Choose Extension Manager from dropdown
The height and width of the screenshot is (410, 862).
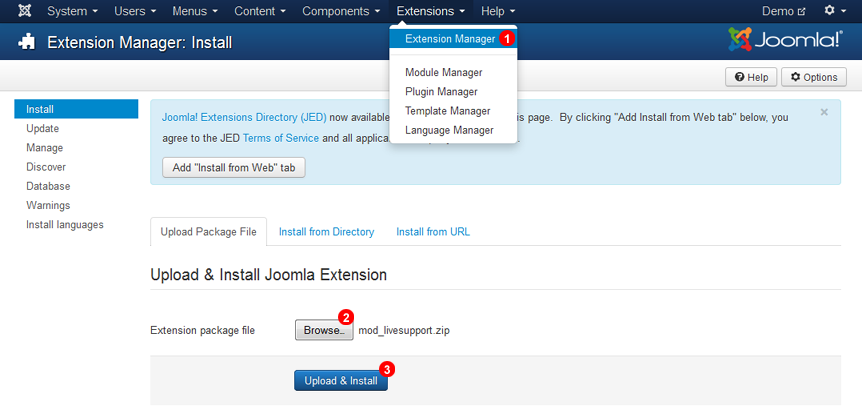pos(453,39)
